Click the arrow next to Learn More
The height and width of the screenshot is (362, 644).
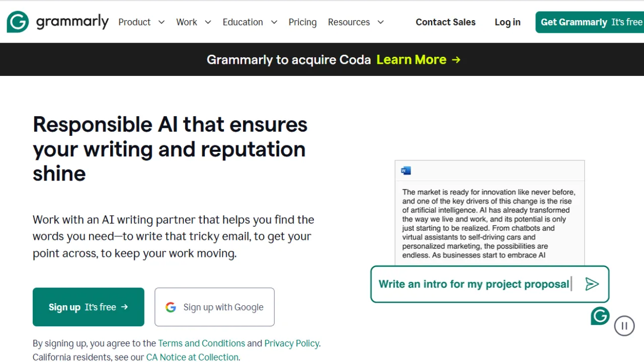(x=456, y=59)
